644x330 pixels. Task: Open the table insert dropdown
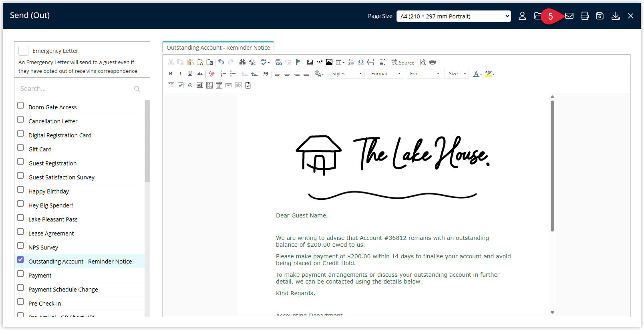click(340, 62)
